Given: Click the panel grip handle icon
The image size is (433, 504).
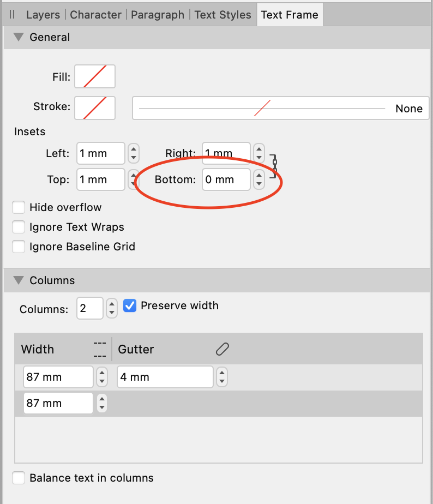Looking at the screenshot, I should pyautogui.click(x=12, y=15).
